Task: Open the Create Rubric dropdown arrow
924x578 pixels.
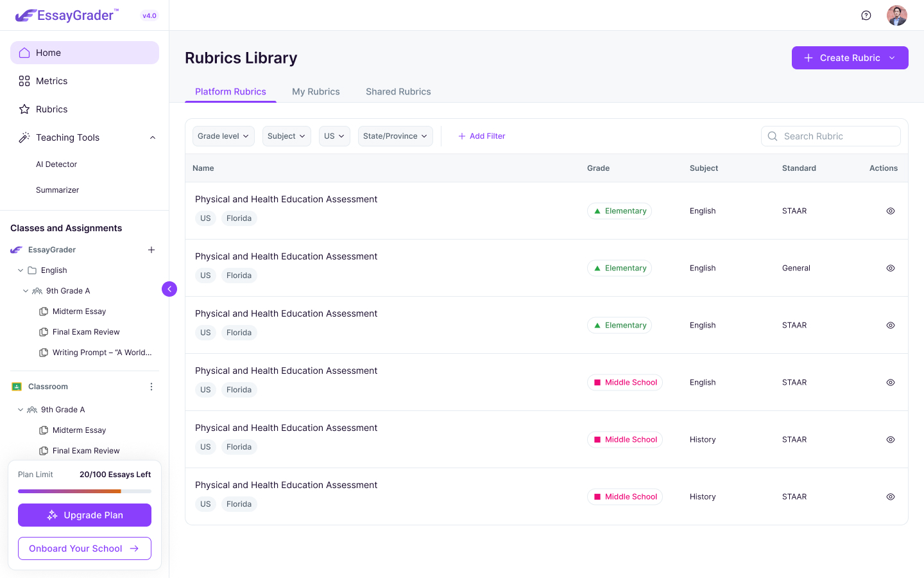Action: click(x=892, y=58)
